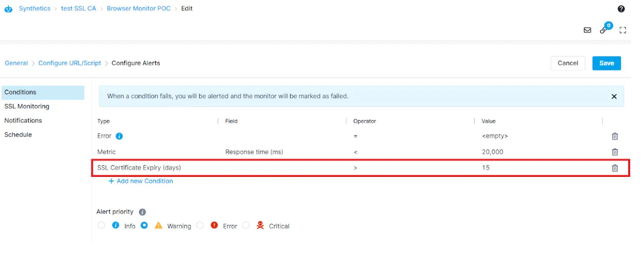Navigate to Configure URL/Script breadcrumb step
Screen dimensions: 644x255
[x=69, y=63]
